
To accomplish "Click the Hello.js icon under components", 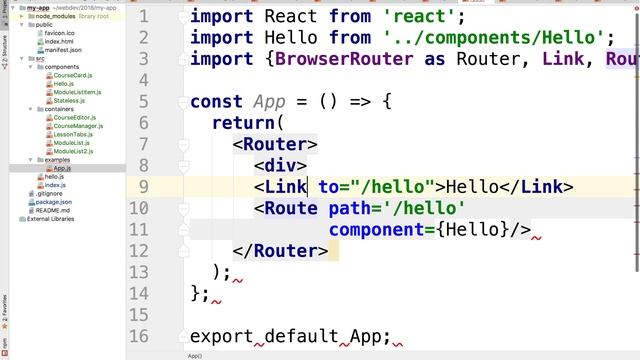I will pos(49,84).
